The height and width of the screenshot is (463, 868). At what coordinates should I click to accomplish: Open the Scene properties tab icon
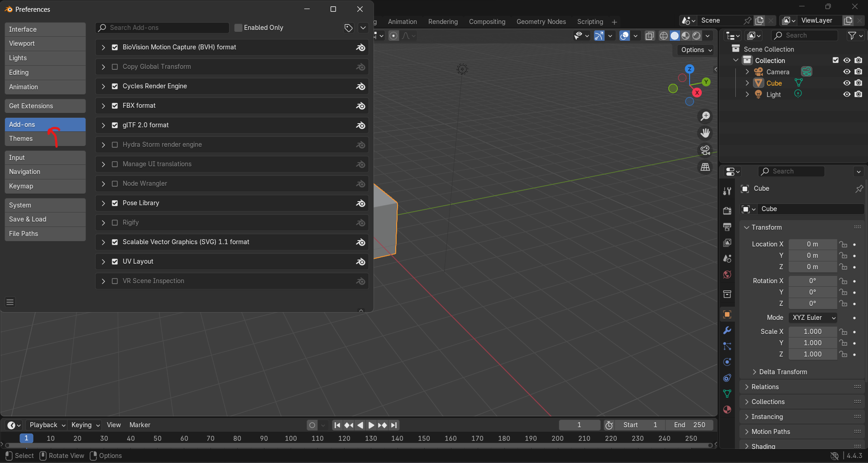click(x=727, y=259)
